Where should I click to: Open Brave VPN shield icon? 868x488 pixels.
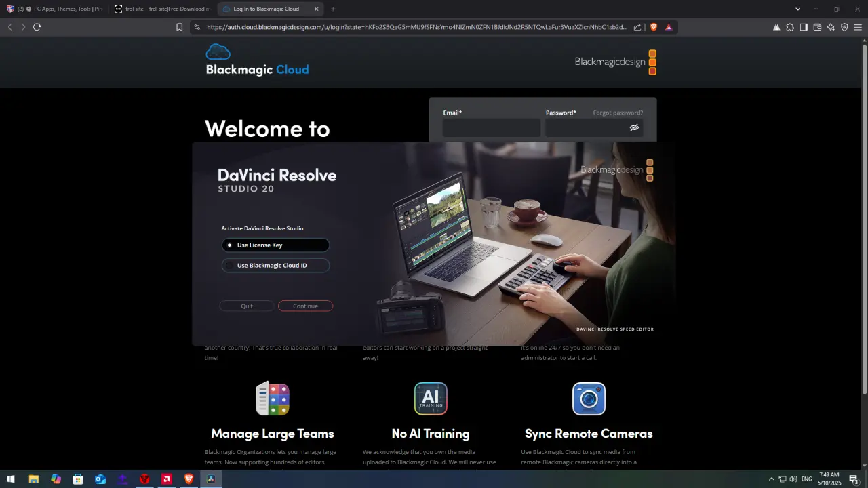tap(844, 27)
